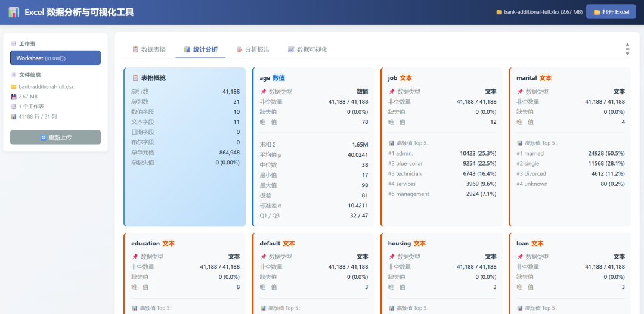This screenshot has height=314, width=644.
Task: Click the 总行数 value 41,188
Action: [x=231, y=92]
